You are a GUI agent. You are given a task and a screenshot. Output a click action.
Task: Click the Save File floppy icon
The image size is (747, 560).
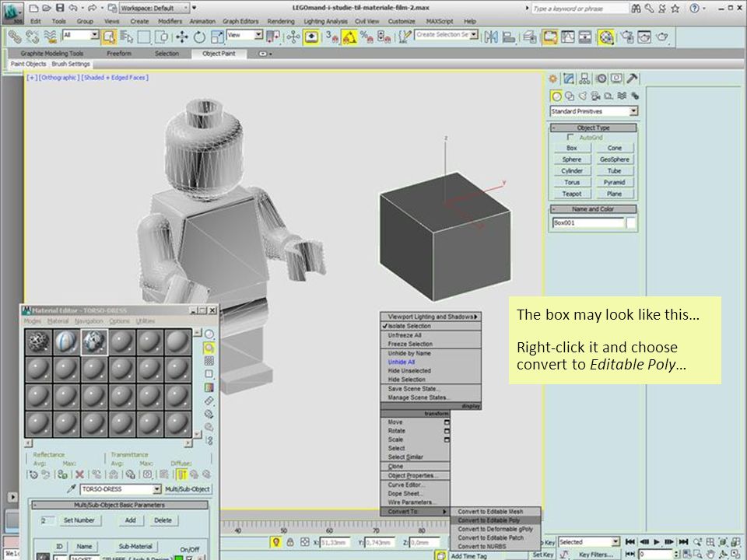(60, 8)
